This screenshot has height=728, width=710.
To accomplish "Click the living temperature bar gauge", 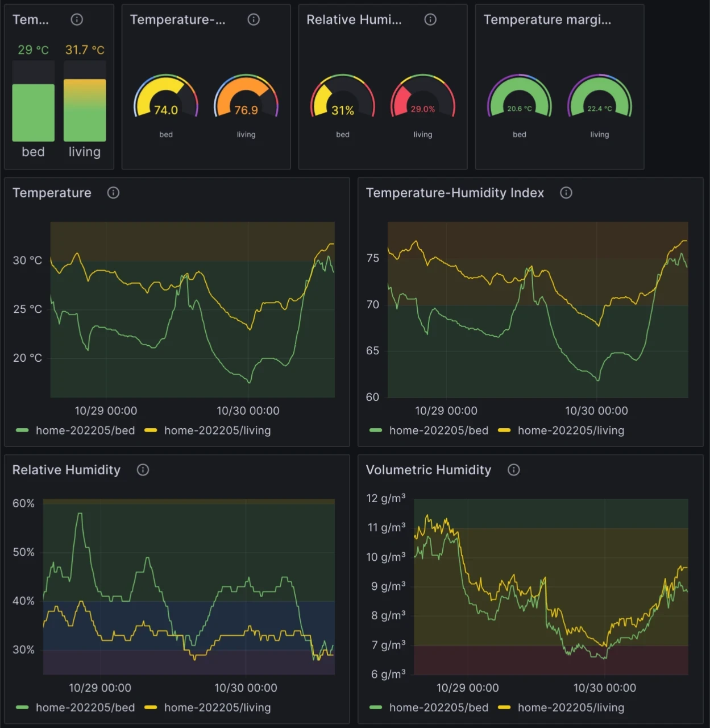I will point(85,101).
